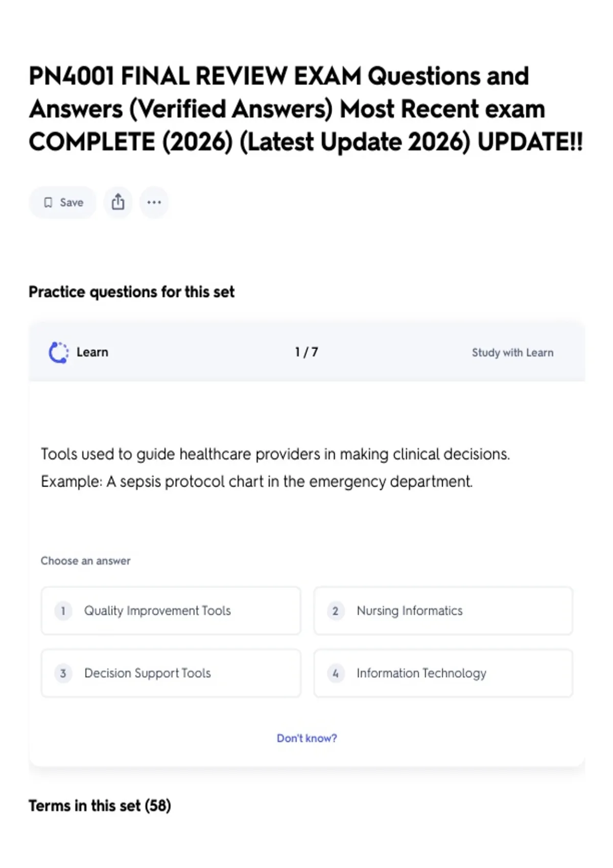This screenshot has height=868, width=613.
Task: Click the Save bookmark button
Action: (x=62, y=203)
